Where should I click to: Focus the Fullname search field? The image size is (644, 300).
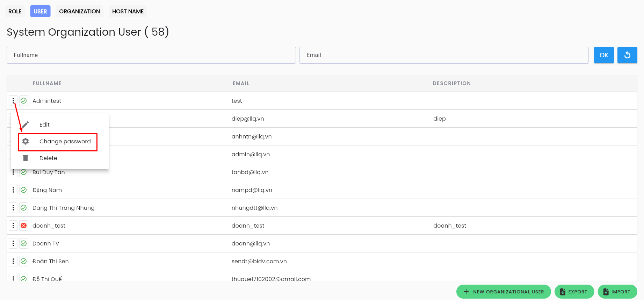point(151,55)
